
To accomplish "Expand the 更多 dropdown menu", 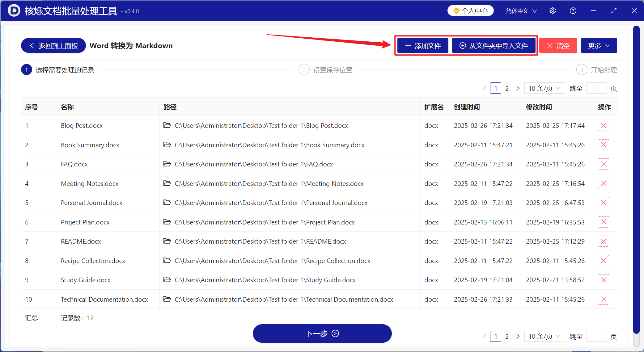I will click(x=599, y=45).
